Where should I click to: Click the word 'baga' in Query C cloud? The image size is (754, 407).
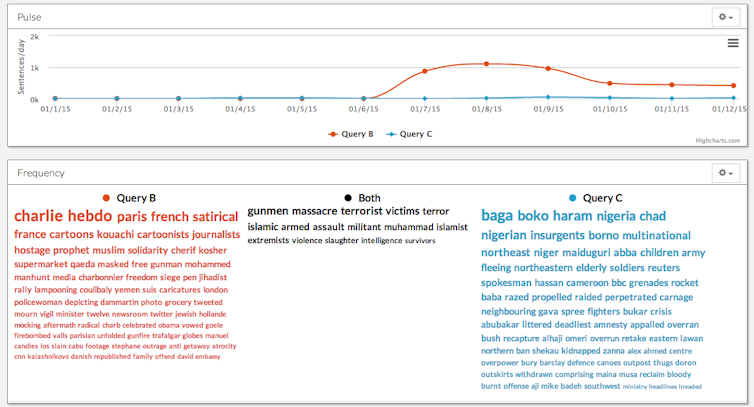(x=497, y=216)
